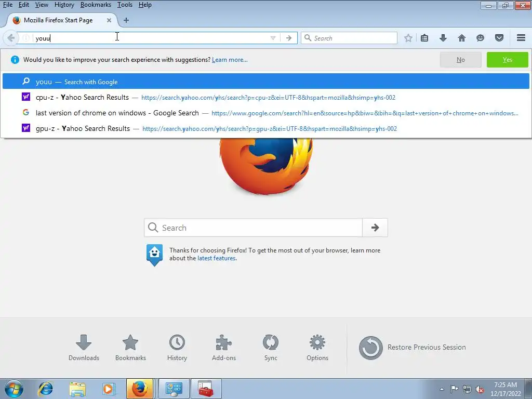Select youu Search with Google suggestion
Screen dimensions: 532x399
266,82
